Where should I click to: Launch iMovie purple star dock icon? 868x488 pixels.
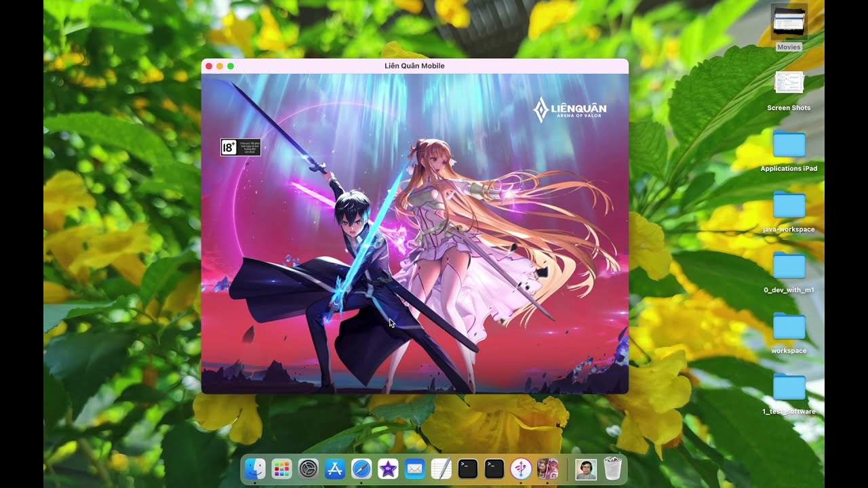[x=388, y=469]
